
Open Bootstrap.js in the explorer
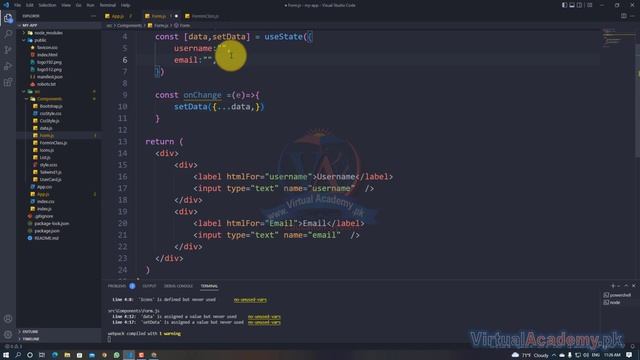point(51,106)
